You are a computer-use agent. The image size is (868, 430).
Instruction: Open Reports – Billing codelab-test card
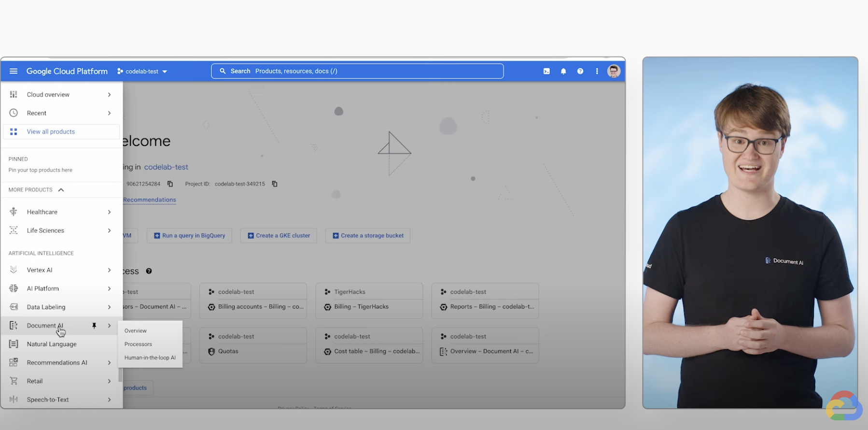(485, 301)
